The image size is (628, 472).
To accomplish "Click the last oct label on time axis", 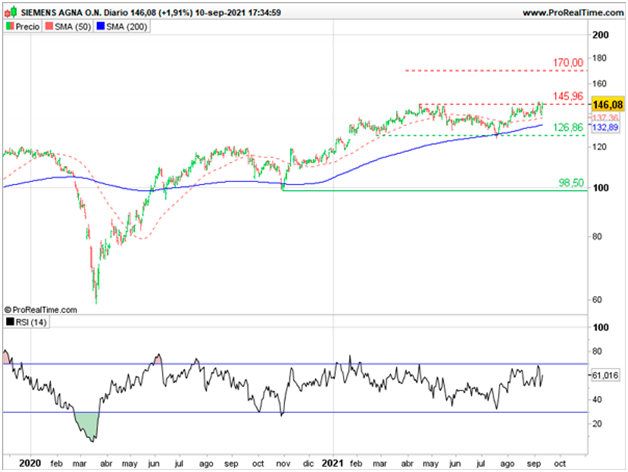I will [560, 464].
